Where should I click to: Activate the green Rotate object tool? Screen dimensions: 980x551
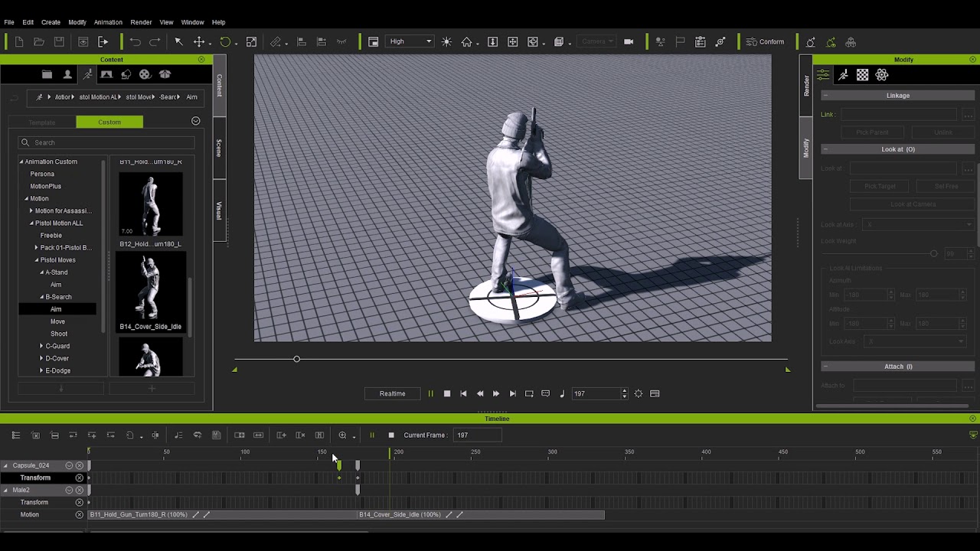click(225, 42)
